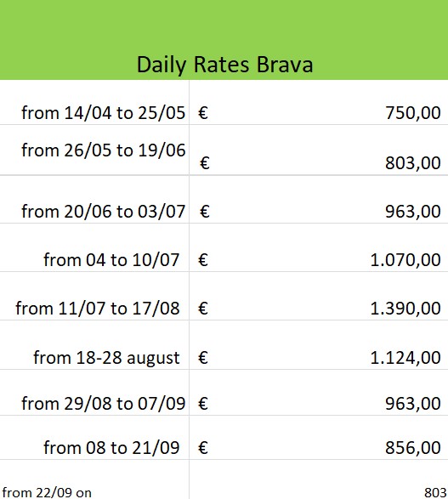This screenshot has height=499, width=448.
Task: Select the first 803,00 rate cell
Action: coord(319,150)
